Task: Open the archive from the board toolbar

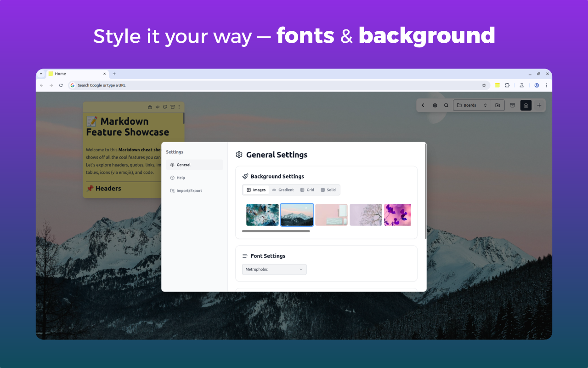Action: (513, 105)
